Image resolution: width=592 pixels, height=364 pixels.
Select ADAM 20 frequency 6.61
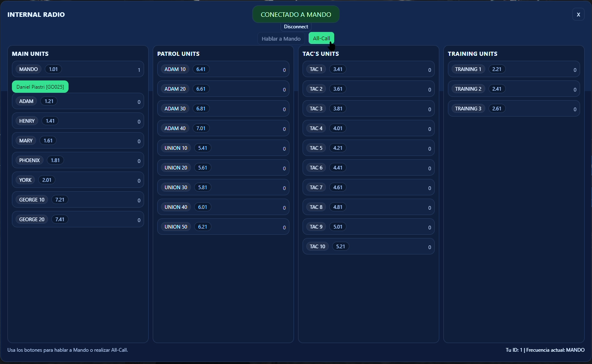pos(223,89)
